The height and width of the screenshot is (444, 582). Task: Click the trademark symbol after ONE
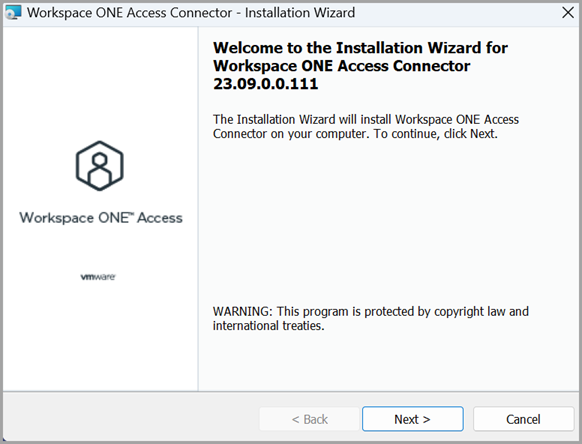coord(130,213)
